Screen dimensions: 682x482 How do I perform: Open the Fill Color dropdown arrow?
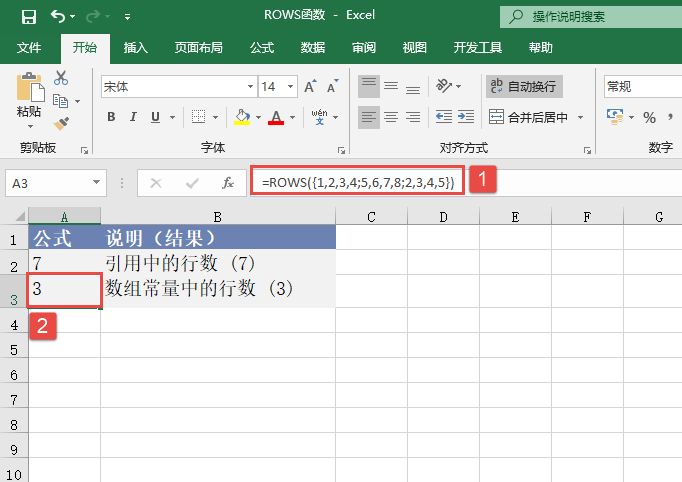pos(258,117)
